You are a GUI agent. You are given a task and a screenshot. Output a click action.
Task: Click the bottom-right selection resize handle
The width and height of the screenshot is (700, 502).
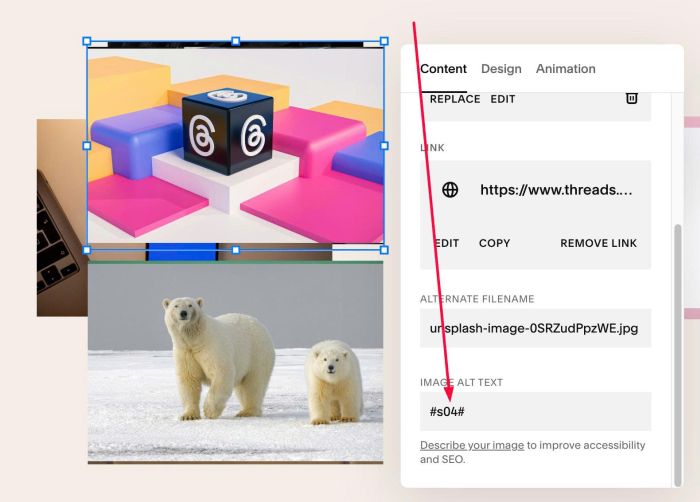pyautogui.click(x=384, y=250)
